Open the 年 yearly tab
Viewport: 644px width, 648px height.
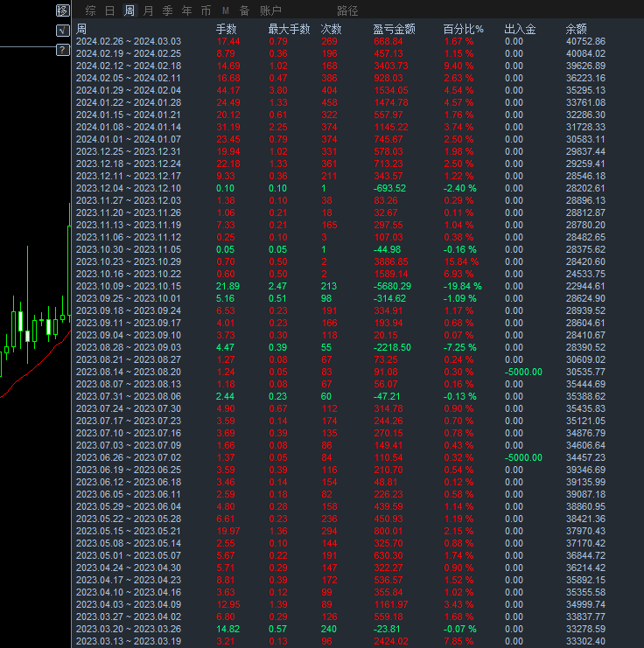(x=187, y=10)
